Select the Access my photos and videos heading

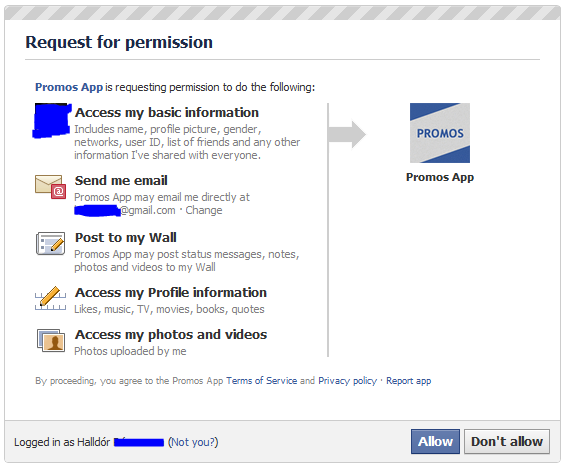tap(171, 335)
